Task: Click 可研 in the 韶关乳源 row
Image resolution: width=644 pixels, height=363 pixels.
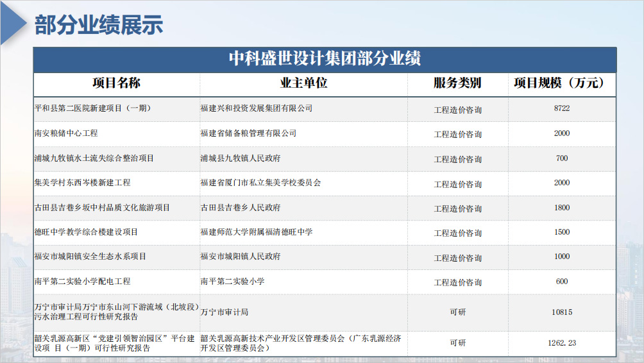Action: (x=457, y=343)
